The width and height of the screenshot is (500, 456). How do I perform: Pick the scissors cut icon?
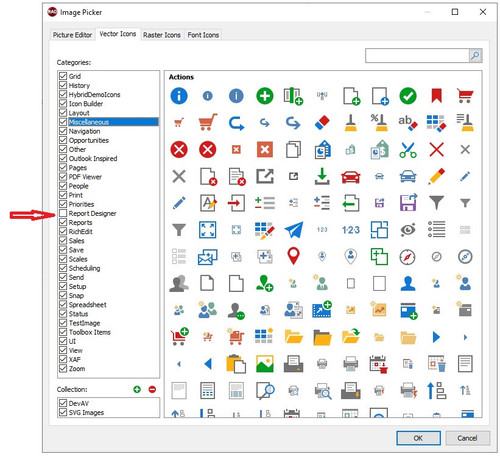[408, 150]
